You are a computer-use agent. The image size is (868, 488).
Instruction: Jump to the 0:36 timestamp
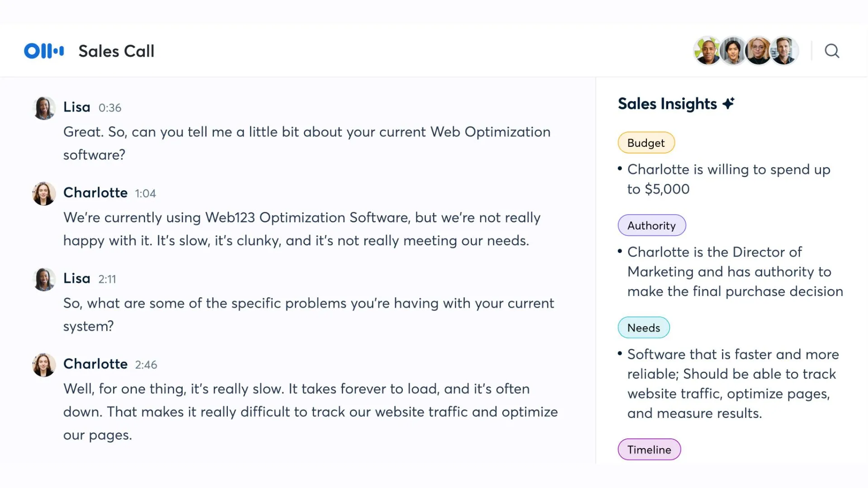[110, 108]
